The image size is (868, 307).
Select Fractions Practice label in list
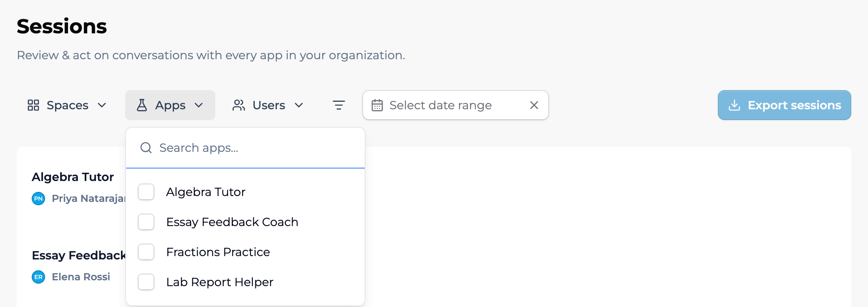click(x=218, y=252)
